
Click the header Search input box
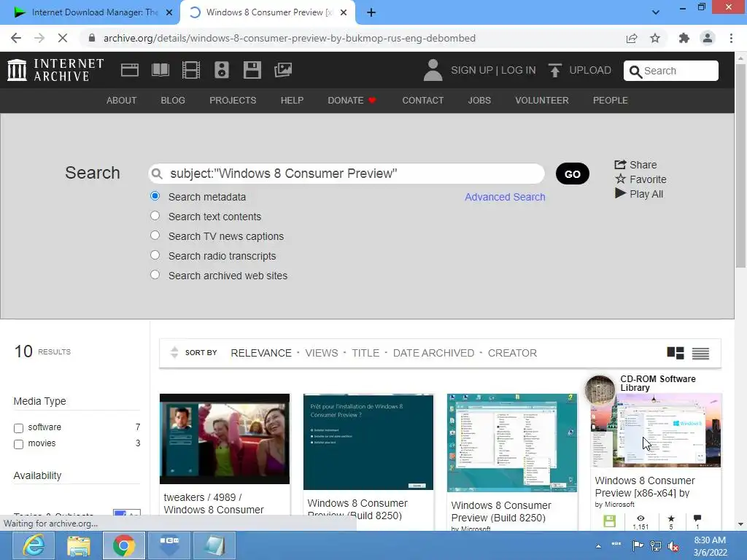[x=671, y=71]
